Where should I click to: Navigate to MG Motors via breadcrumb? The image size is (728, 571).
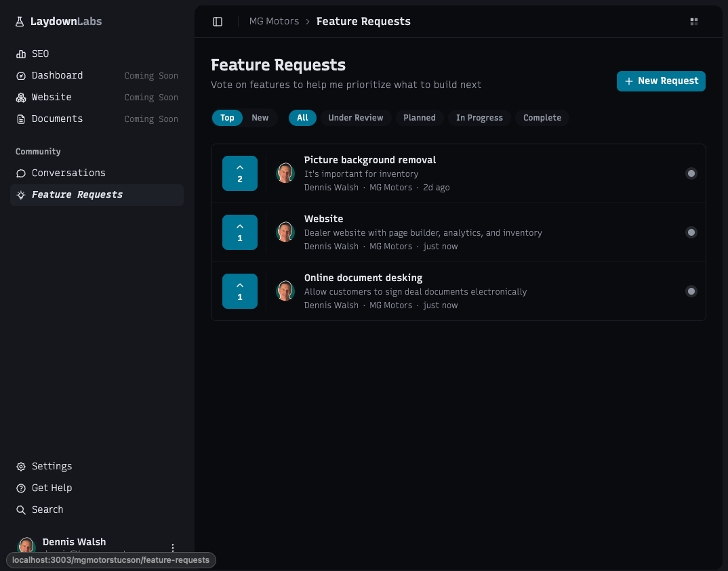pyautogui.click(x=274, y=21)
